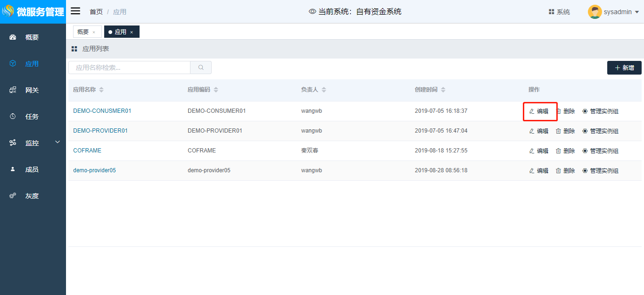Click the 新增 add button
Screen dimensions: 644x295
[624, 68]
